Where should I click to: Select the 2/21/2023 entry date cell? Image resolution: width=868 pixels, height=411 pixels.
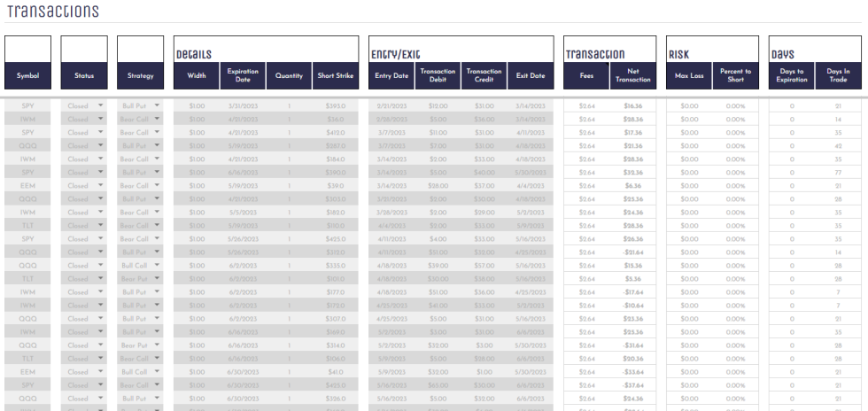point(391,105)
